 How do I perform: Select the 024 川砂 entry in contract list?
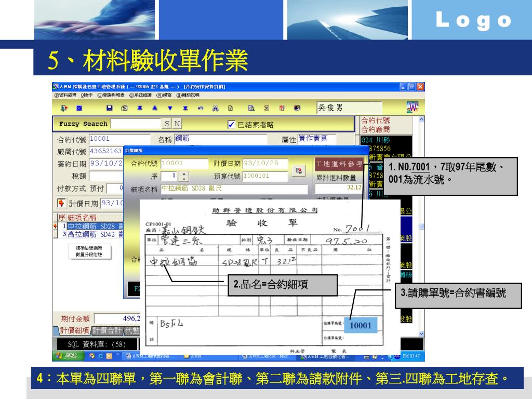pyautogui.click(x=386, y=140)
